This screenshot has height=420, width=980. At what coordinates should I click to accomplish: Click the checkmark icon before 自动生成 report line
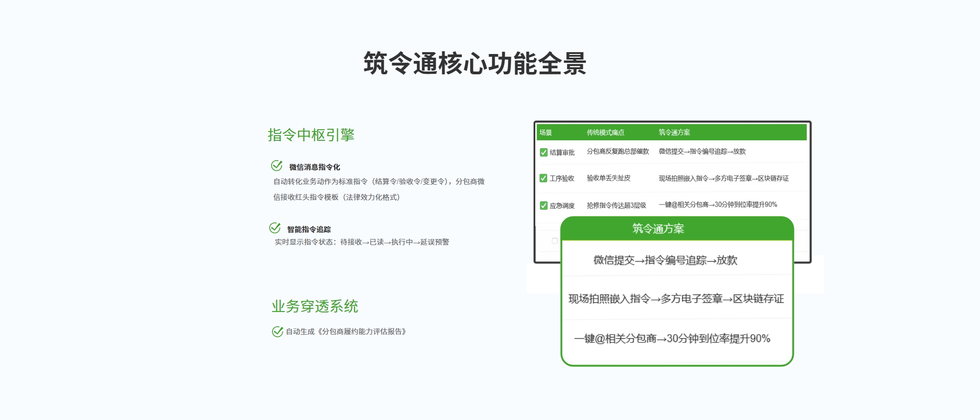tap(277, 331)
